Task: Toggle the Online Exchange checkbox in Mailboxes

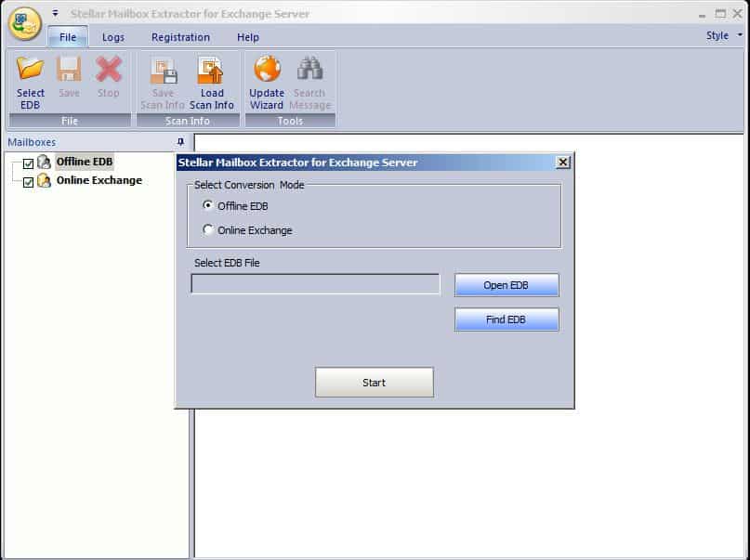Action: 28,182
